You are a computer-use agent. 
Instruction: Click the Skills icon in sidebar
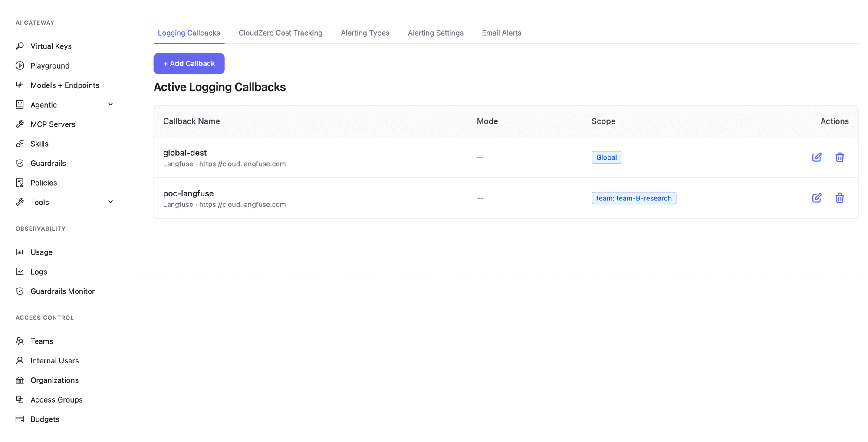click(x=20, y=144)
